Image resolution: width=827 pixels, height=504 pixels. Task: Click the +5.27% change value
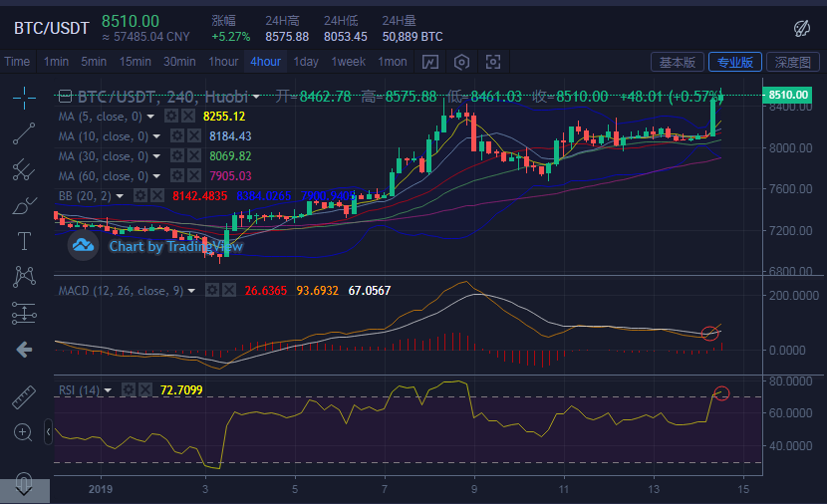[230, 37]
